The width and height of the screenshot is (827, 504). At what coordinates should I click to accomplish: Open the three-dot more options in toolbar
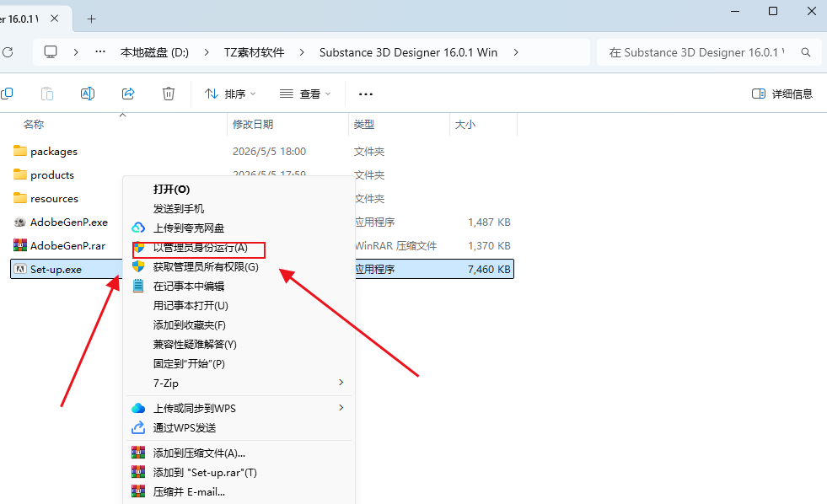pyautogui.click(x=366, y=94)
